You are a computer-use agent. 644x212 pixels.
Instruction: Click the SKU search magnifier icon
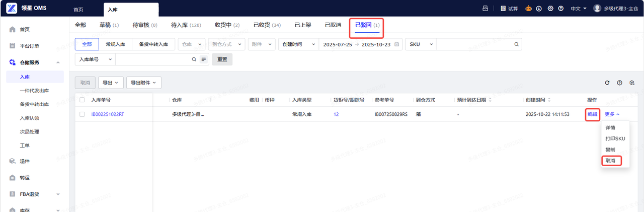(x=516, y=44)
